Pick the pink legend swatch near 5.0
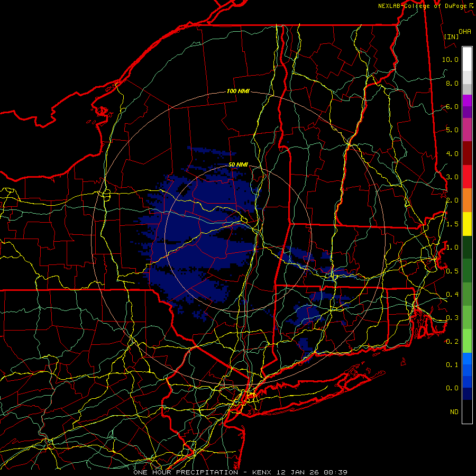This screenshot has height=476, width=476. (467, 130)
